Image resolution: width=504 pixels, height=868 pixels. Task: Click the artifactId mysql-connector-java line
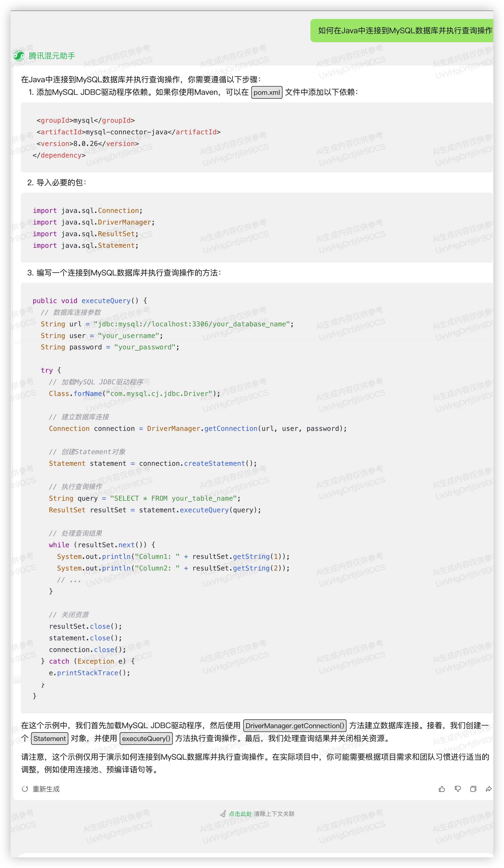(128, 132)
